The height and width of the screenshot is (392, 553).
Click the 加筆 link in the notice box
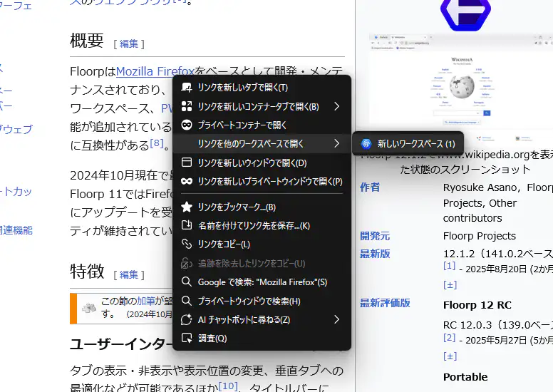(x=145, y=301)
